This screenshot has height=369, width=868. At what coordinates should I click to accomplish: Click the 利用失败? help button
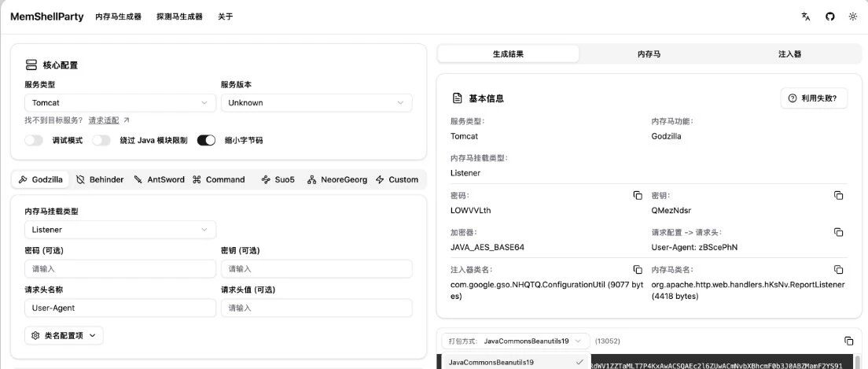pyautogui.click(x=814, y=98)
